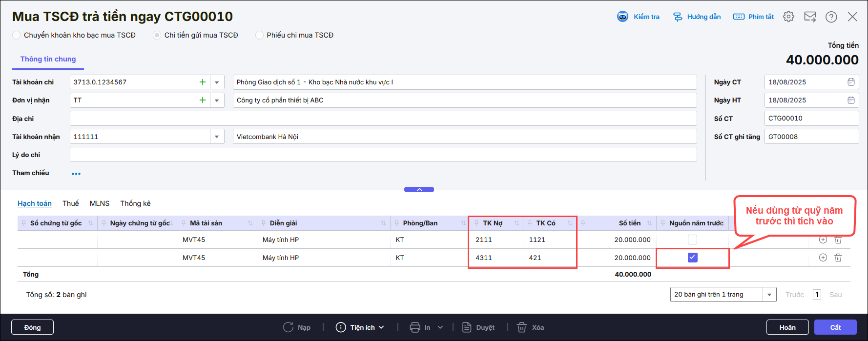
Task: Delete the second row with trash icon
Action: tap(838, 258)
